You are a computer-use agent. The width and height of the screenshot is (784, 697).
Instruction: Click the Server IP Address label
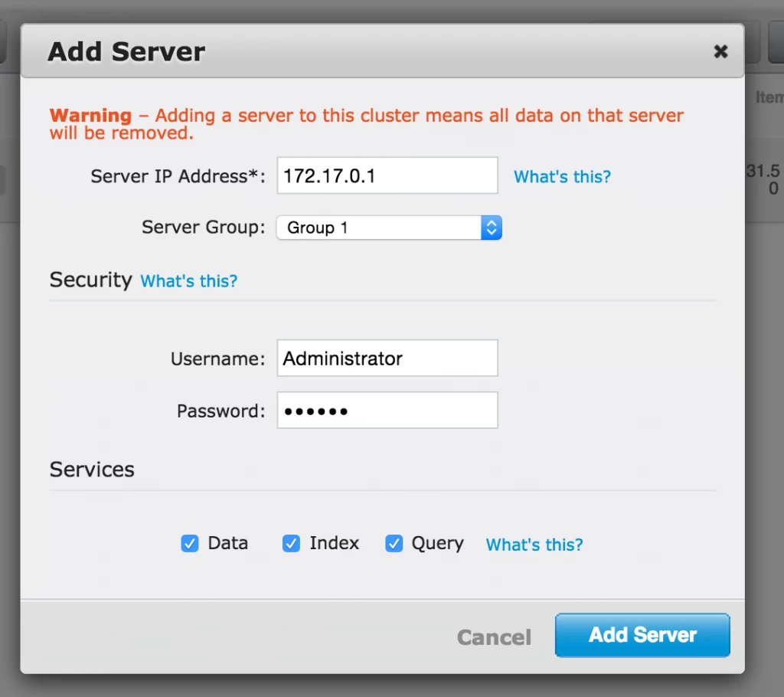[x=178, y=176]
